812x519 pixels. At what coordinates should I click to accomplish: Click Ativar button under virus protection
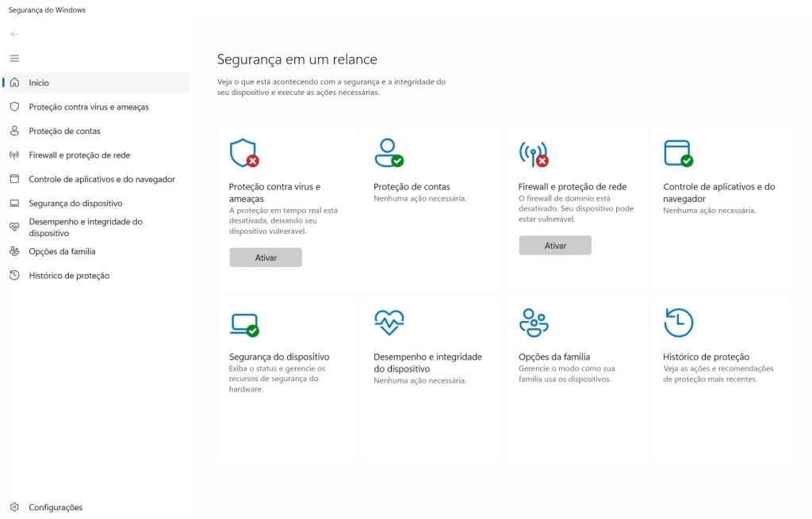[266, 258]
